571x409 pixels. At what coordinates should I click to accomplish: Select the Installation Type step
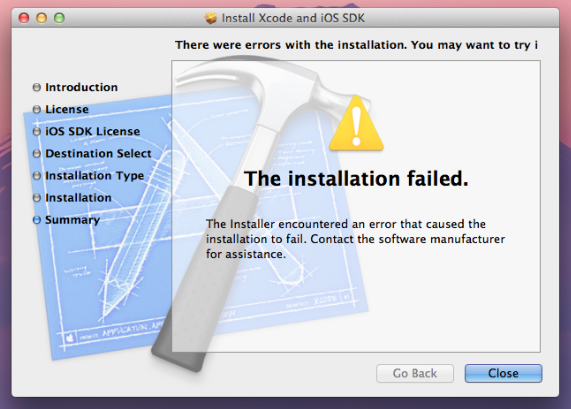(94, 176)
